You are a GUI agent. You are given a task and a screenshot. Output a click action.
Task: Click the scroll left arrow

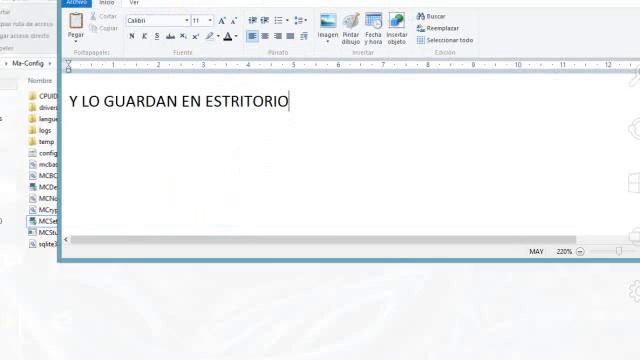(x=66, y=240)
